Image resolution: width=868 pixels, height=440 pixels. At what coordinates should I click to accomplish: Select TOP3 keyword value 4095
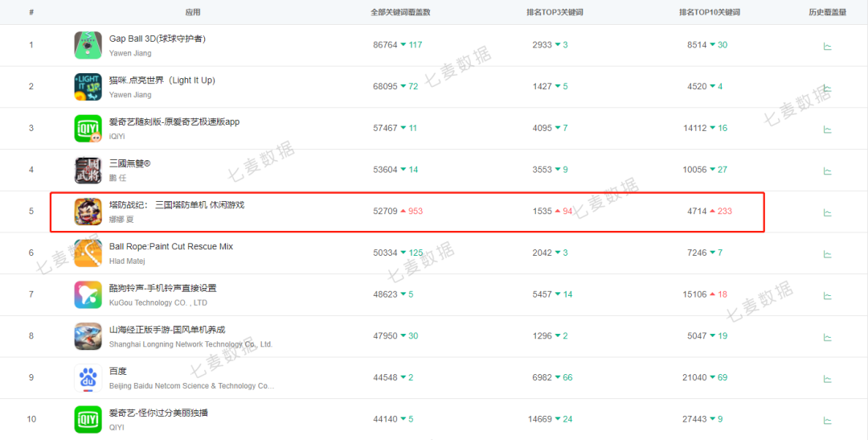[542, 128]
